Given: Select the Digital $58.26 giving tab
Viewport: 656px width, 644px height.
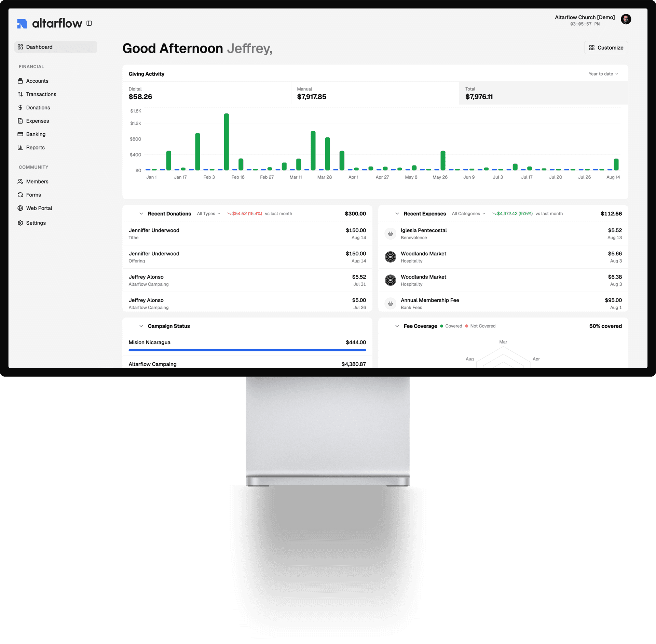Looking at the screenshot, I should tap(207, 93).
